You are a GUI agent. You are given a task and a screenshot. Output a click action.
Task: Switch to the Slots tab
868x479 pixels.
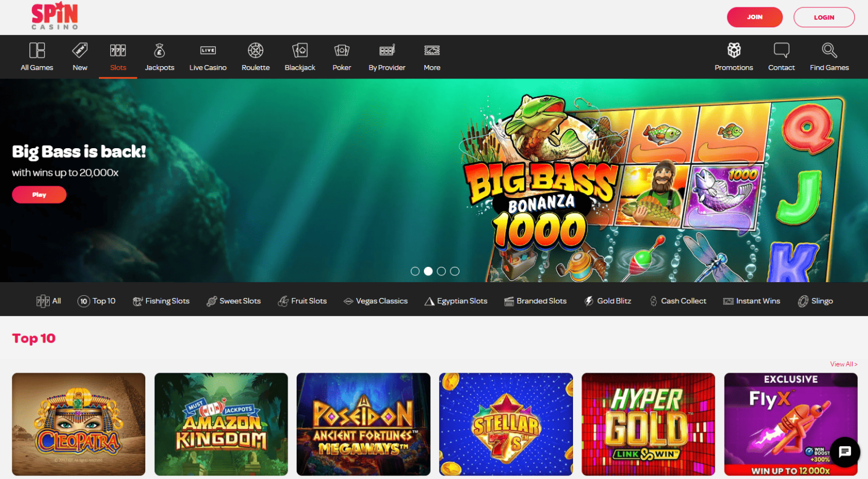tap(118, 57)
